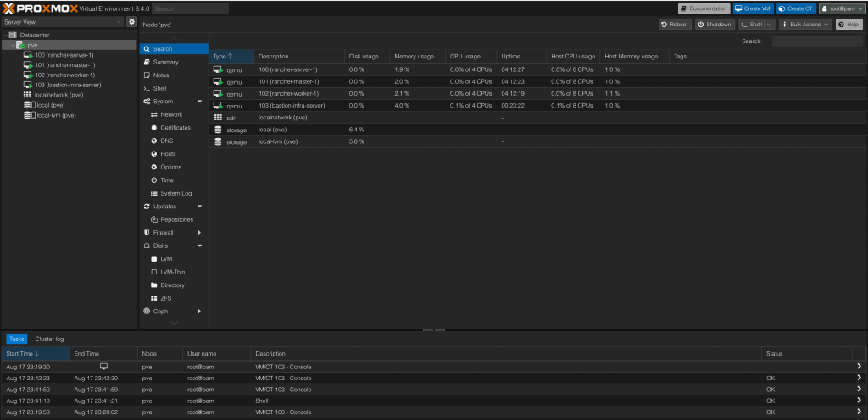868x420 pixels.
Task: Click the VM icon for 100 rancher-server-1 in tree
Action: tap(28, 55)
